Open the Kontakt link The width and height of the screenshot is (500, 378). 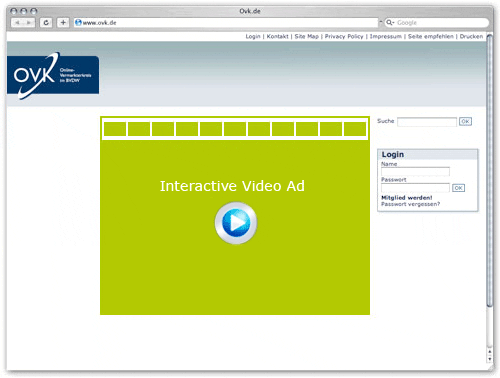click(277, 36)
